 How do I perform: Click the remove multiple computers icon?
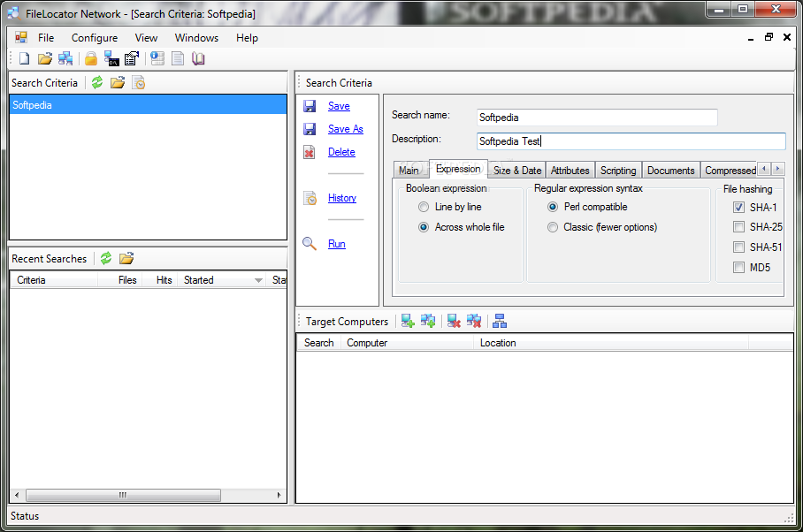point(474,322)
